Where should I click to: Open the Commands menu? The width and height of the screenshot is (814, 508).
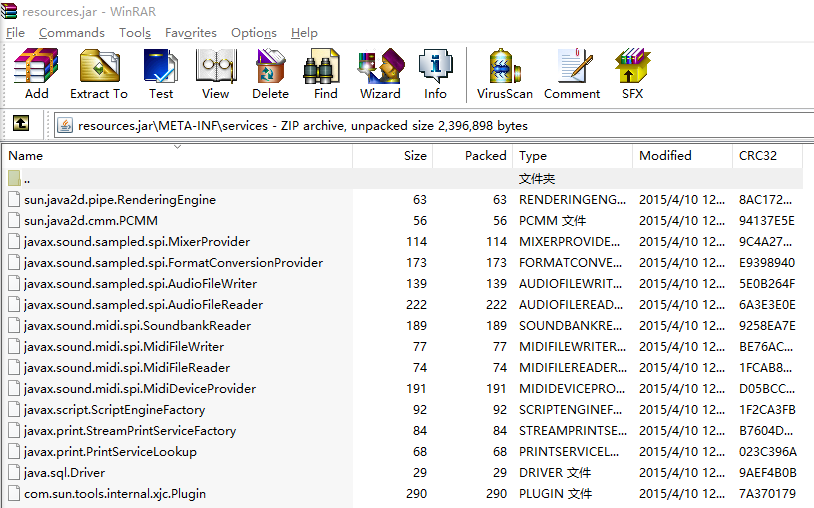coord(71,33)
